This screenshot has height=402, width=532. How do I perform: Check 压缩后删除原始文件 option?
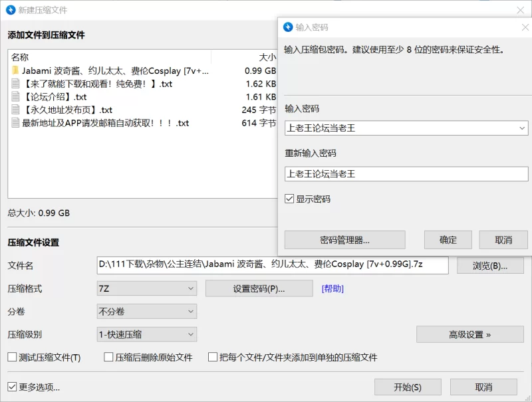(109, 357)
